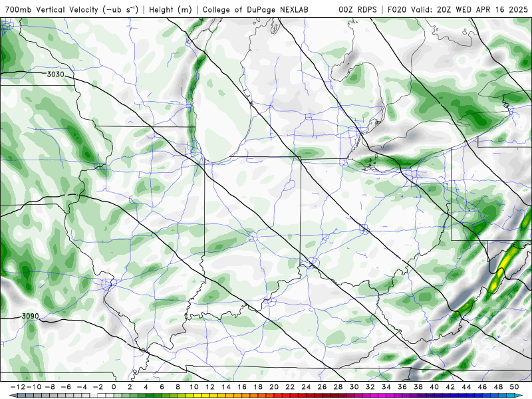Click the -10 value on color scale
Image resolution: width=532 pixels, height=399 pixels.
(x=33, y=387)
